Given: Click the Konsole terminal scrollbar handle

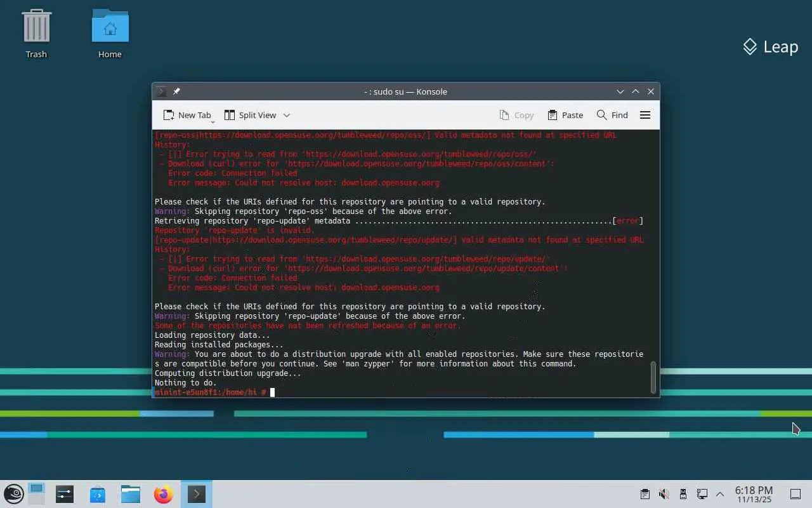Looking at the screenshot, I should point(653,377).
